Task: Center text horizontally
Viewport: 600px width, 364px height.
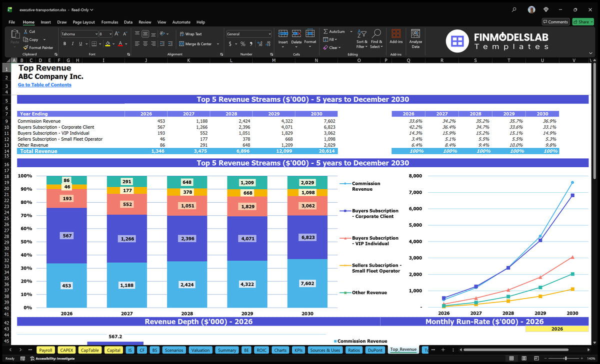Action: (x=145, y=44)
